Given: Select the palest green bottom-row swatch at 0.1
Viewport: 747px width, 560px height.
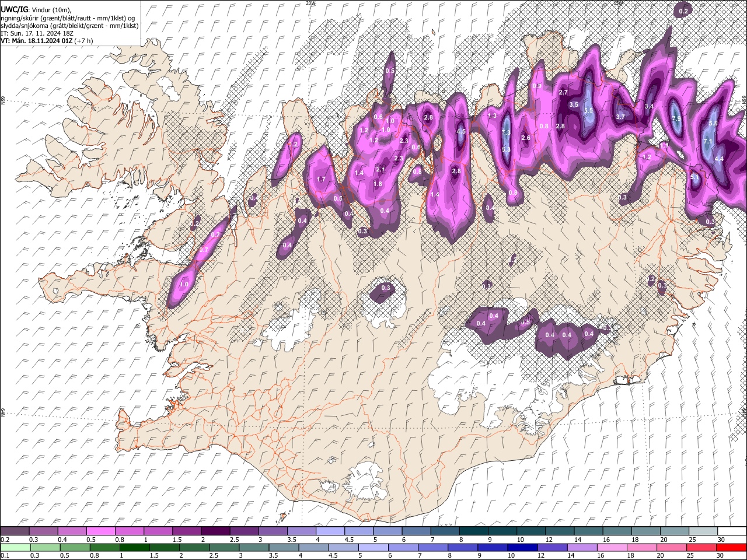Looking at the screenshot, I should click(15, 547).
